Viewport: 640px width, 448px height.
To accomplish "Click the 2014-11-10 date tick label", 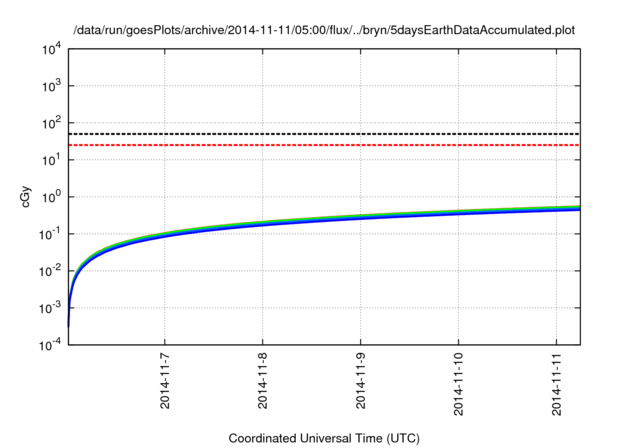I will pyautogui.click(x=458, y=384).
